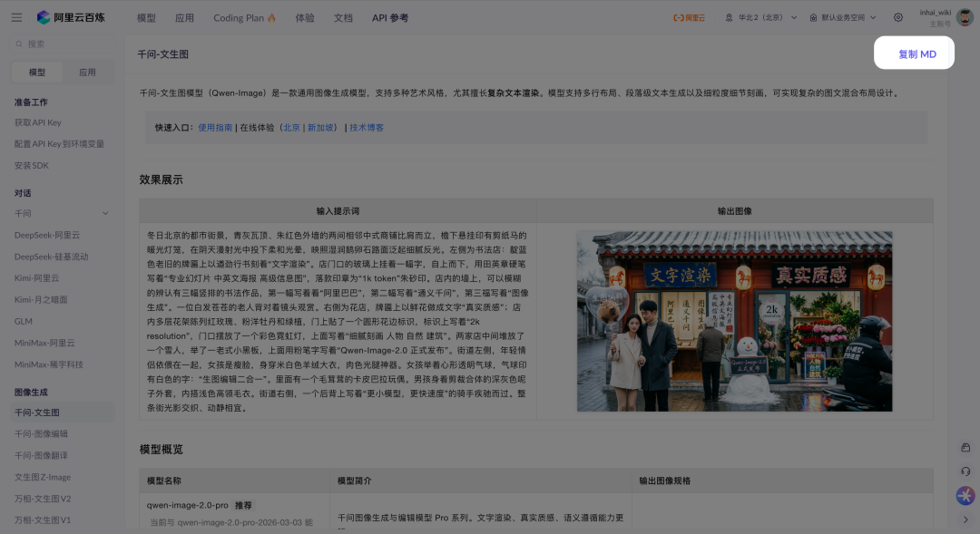Select MiniMax-稀宇科技 in sidebar
Screen dimensions: 980x534
tap(49, 364)
